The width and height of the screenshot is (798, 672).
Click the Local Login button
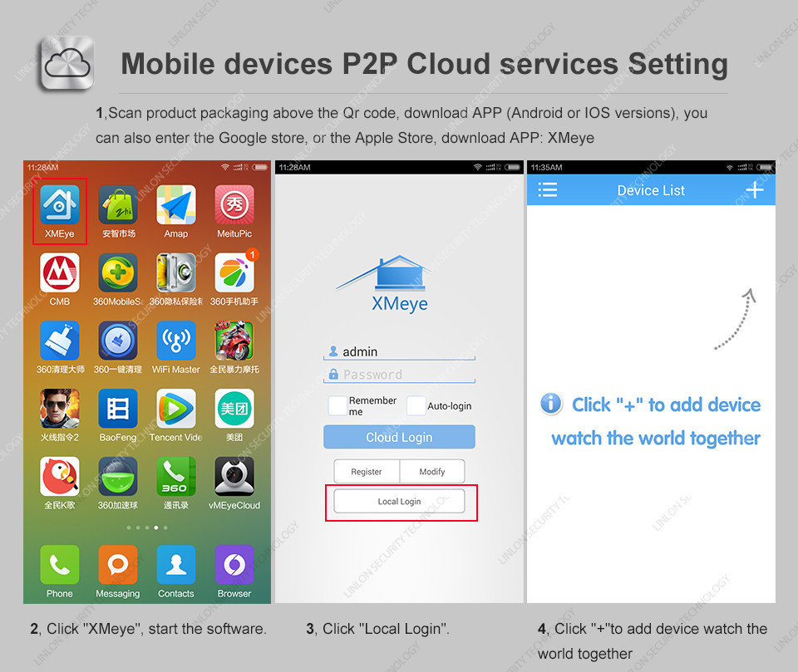399,502
